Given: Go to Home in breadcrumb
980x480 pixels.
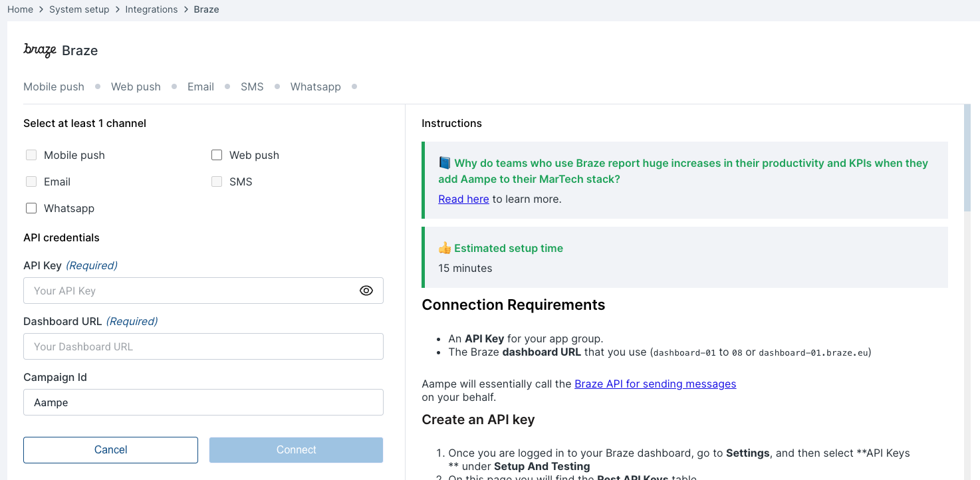Looking at the screenshot, I should (20, 9).
